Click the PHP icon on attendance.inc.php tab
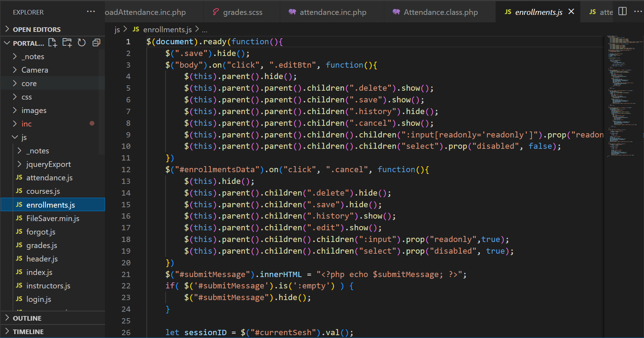This screenshot has width=644, height=338. (x=292, y=12)
